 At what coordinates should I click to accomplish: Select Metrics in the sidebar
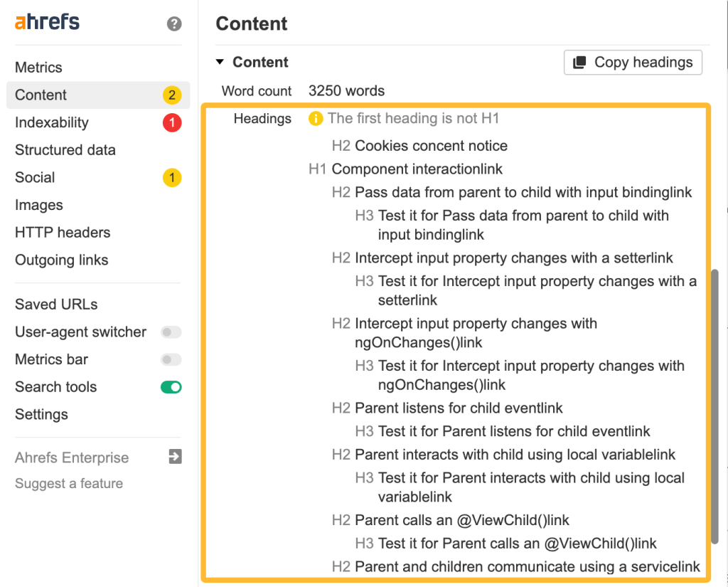coord(38,67)
